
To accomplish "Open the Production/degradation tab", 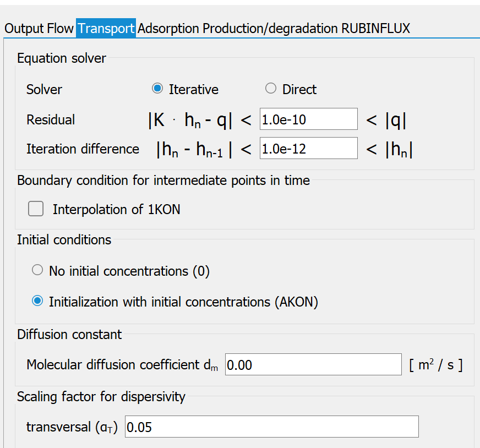I will [x=270, y=29].
